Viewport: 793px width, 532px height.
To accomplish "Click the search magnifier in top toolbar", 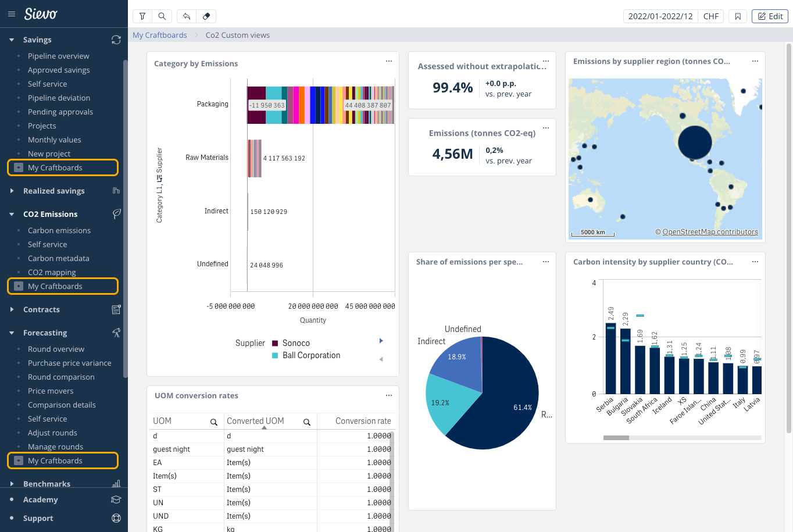I will click(162, 16).
